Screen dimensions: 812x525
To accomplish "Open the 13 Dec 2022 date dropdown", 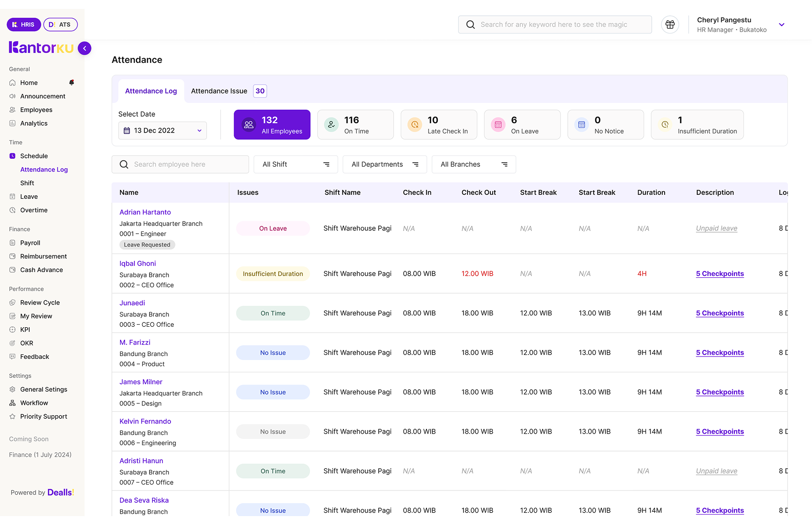I will click(x=163, y=131).
